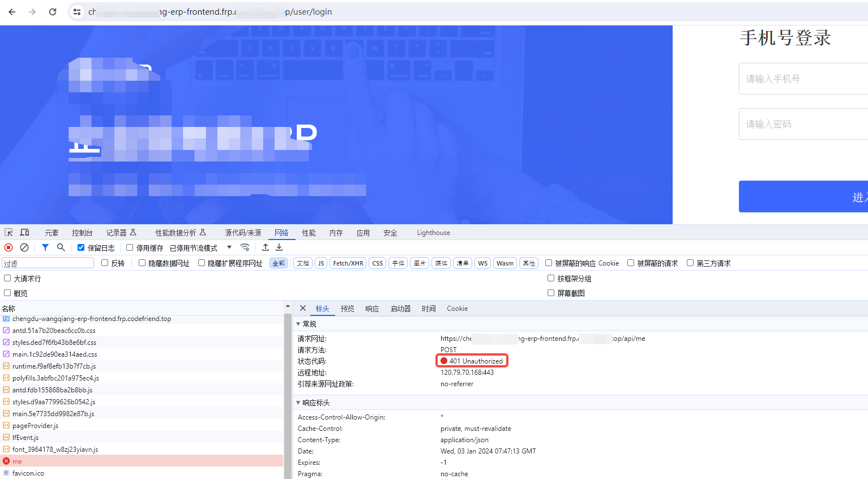Reload the page with the refresh icon
The width and height of the screenshot is (868, 479).
point(53,12)
